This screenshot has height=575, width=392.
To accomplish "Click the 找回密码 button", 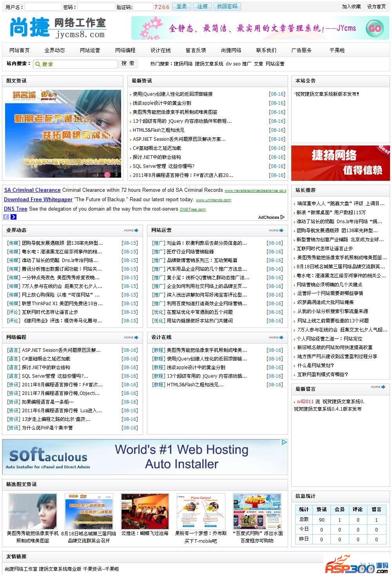I will 227,7.
